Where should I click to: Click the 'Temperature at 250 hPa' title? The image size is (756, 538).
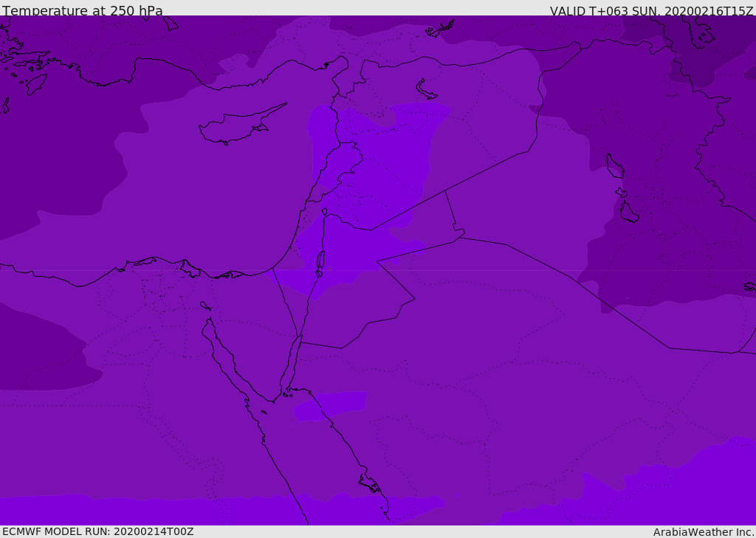pos(83,10)
